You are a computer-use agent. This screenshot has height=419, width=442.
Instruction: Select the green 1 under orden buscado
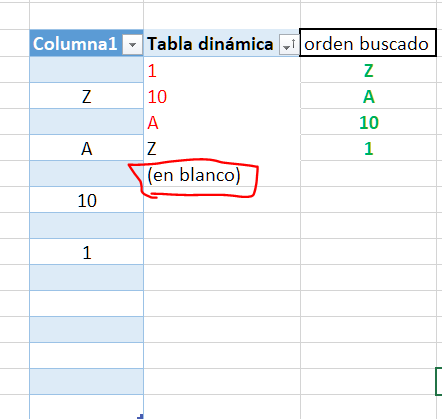click(x=368, y=148)
